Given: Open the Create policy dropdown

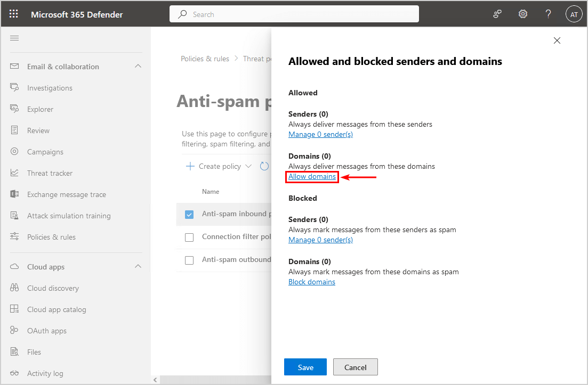Looking at the screenshot, I should tap(219, 166).
